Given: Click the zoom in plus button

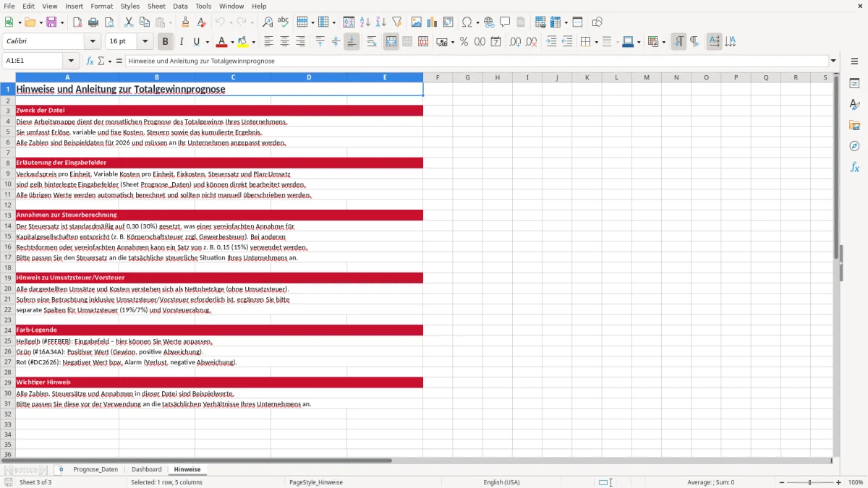Looking at the screenshot, I should click(x=839, y=482).
